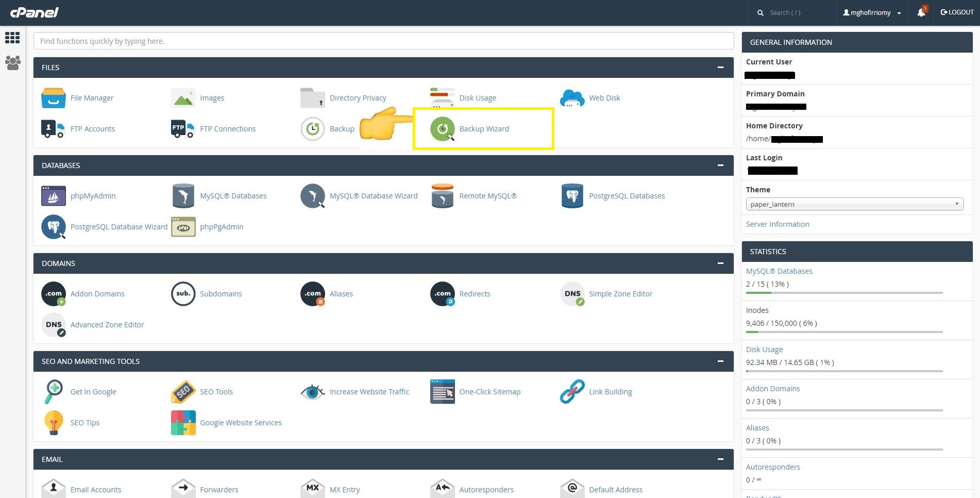Collapse the Files section
The image size is (980, 498).
click(x=720, y=68)
